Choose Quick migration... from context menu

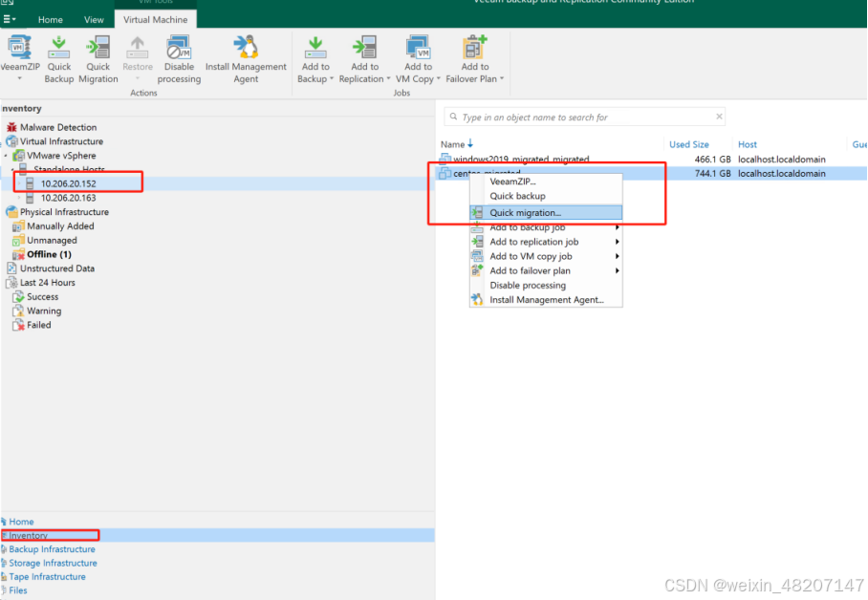[x=546, y=212]
